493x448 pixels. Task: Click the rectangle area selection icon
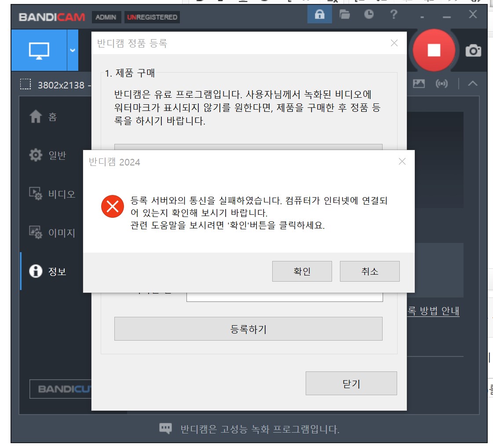pyautogui.click(x=26, y=84)
